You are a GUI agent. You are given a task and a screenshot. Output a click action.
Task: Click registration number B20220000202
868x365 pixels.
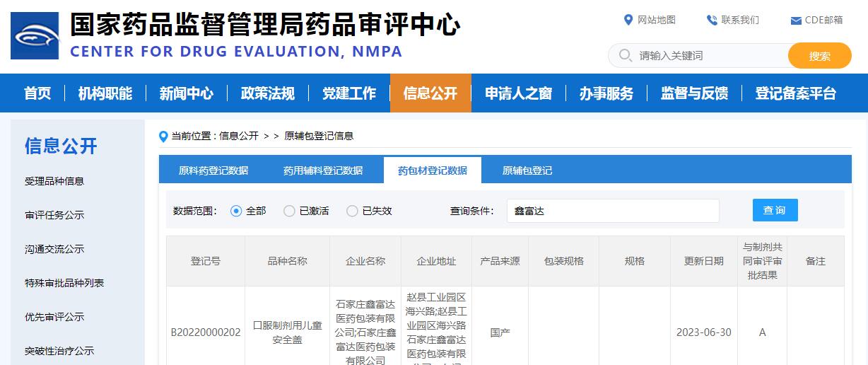pyautogui.click(x=206, y=332)
